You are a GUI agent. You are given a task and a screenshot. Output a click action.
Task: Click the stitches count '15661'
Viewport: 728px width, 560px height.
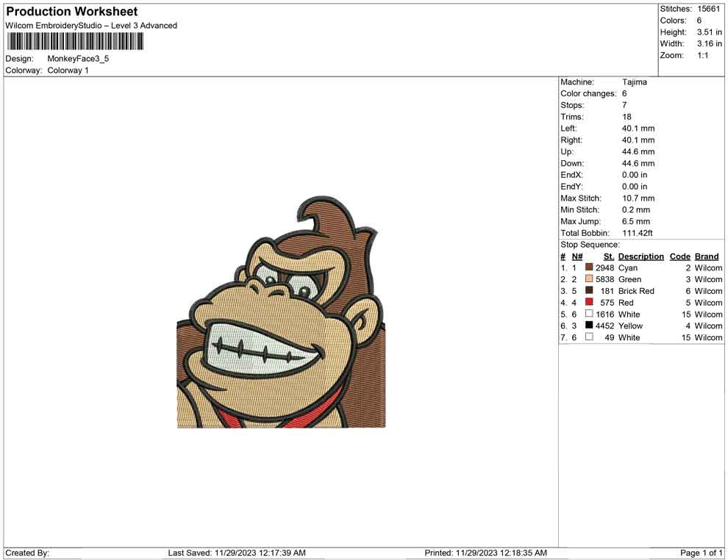coord(708,9)
